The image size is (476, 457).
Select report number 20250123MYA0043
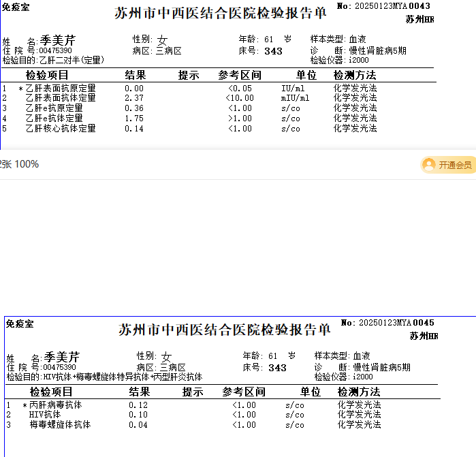point(392,5)
